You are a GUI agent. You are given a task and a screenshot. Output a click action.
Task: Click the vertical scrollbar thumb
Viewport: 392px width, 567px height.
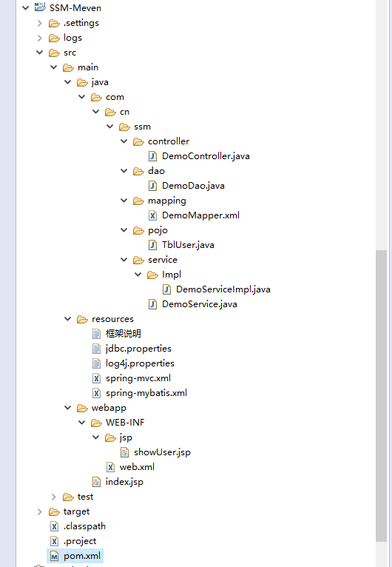pos(381,396)
